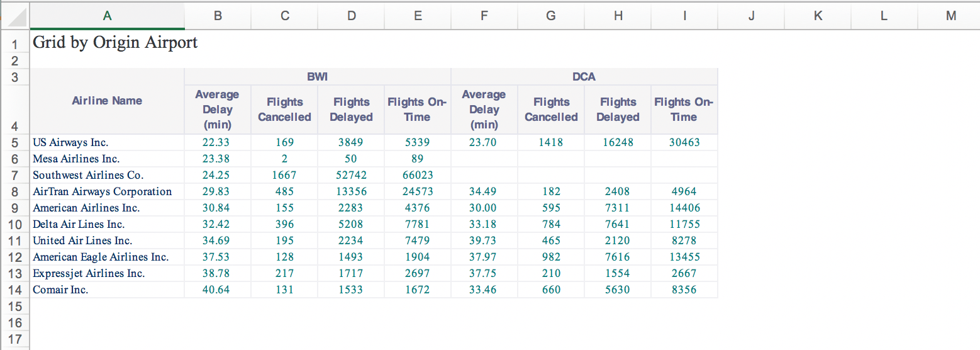Click the 'Comair Inc.' cell
This screenshot has width=980, height=350.
[x=60, y=290]
